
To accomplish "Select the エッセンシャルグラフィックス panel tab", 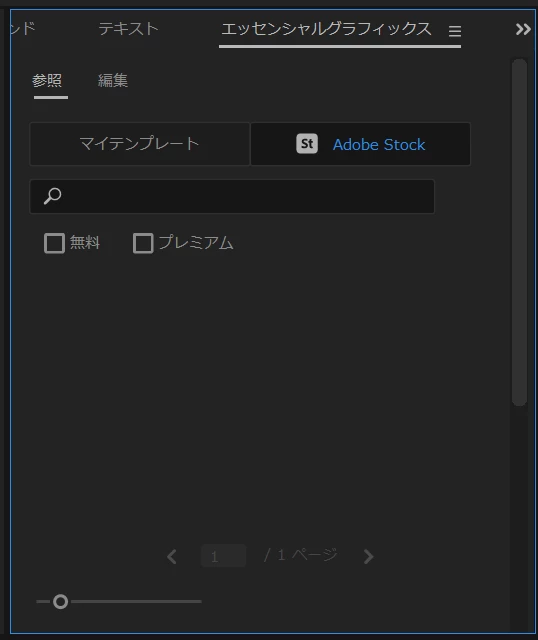I will click(326, 29).
